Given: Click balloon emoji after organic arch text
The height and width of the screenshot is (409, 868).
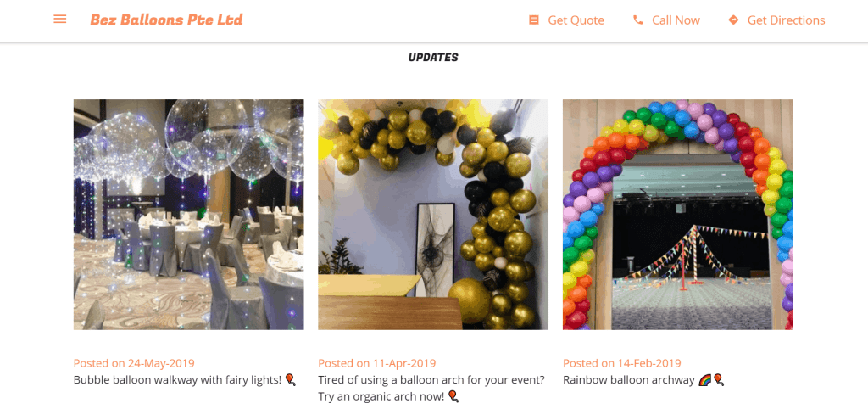Looking at the screenshot, I should pos(453,397).
